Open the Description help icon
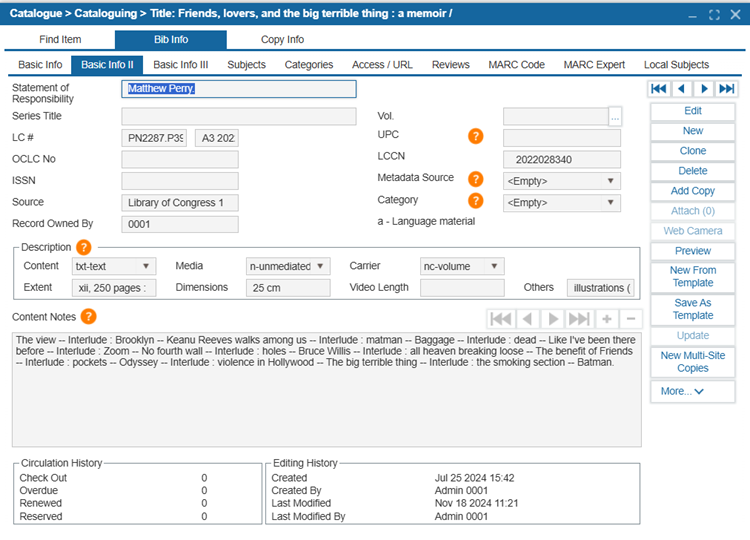This screenshot has height=540, width=750. [84, 247]
